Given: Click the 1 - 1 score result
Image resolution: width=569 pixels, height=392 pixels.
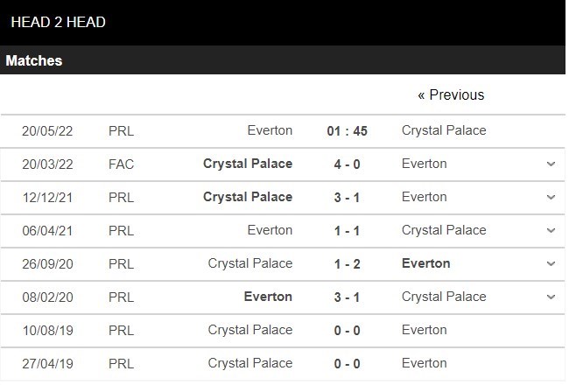Looking at the screenshot, I should coord(347,230).
